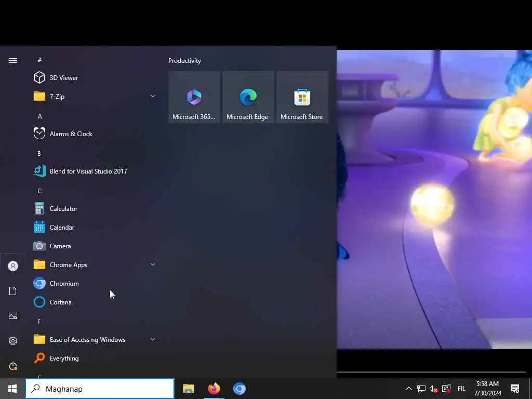Launch Chromium from the app list

95,283
